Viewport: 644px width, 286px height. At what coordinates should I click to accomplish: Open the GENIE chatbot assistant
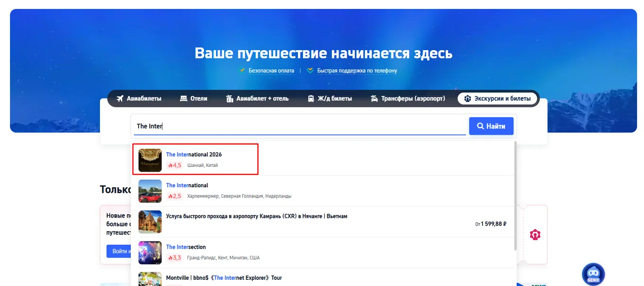click(593, 274)
